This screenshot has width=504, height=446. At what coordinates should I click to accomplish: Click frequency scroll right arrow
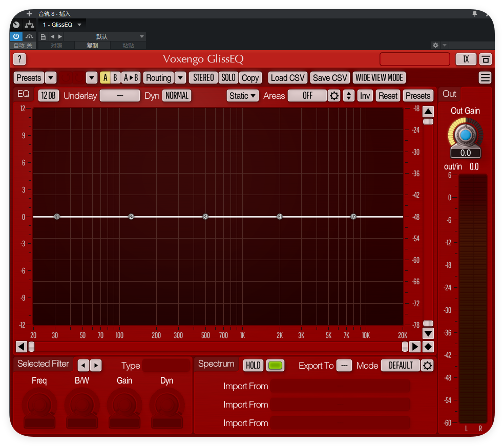click(415, 347)
